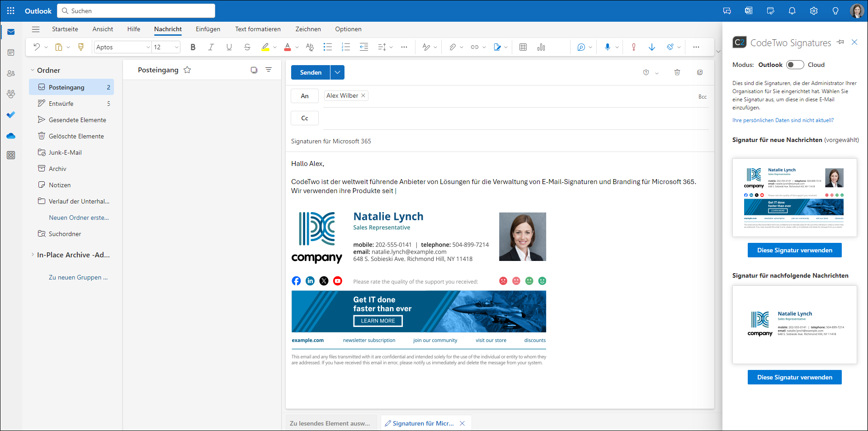Insert a link
This screenshot has width=868, height=431.
pos(475,47)
